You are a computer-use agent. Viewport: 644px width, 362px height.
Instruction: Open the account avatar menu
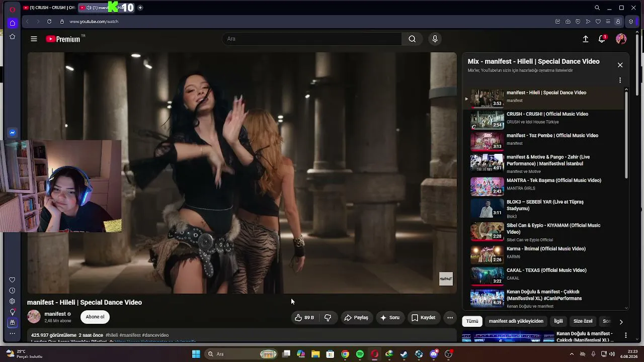point(621,39)
